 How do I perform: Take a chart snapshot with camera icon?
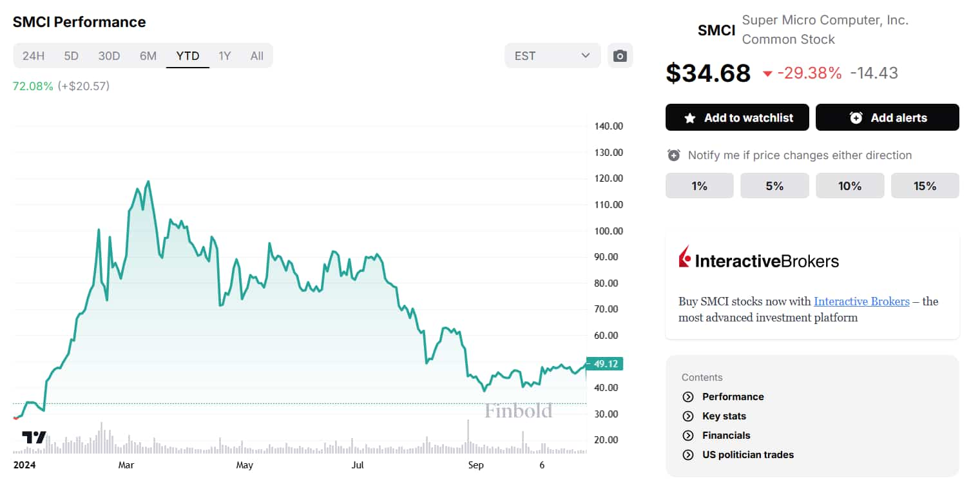point(620,55)
